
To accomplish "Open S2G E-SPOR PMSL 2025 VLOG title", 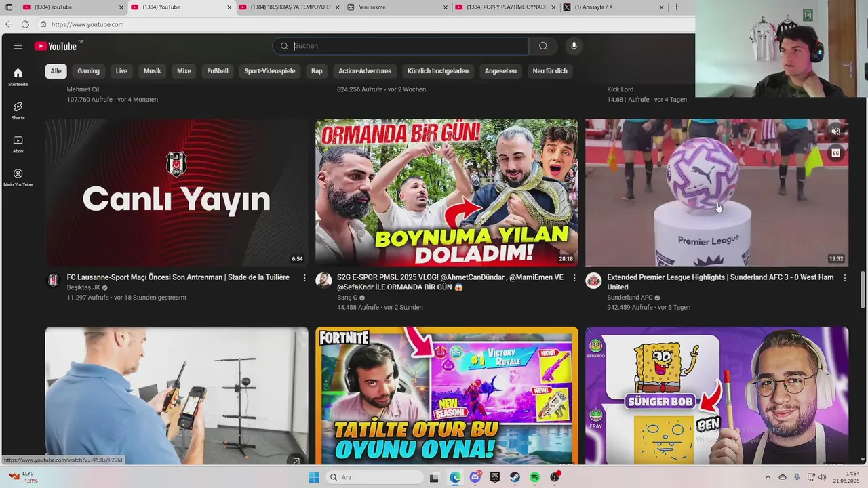I will point(450,282).
